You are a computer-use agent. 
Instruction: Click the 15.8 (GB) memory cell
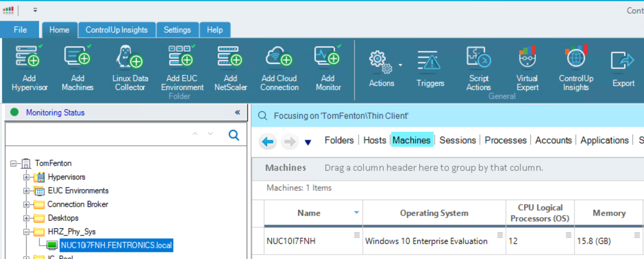click(x=609, y=241)
